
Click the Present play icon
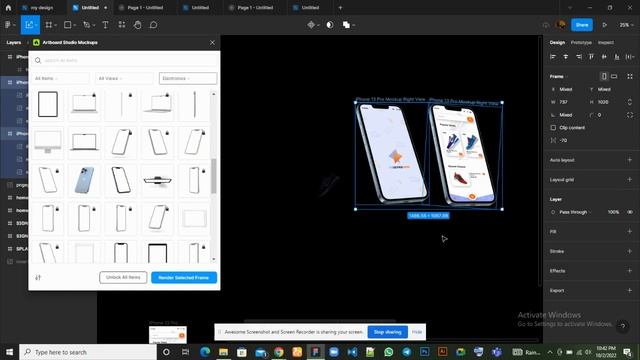point(604,25)
